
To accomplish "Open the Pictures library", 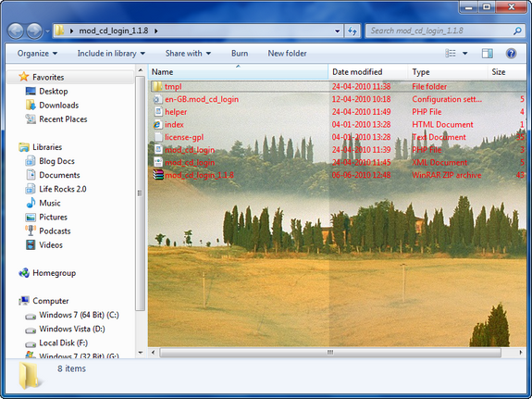I will point(53,217).
